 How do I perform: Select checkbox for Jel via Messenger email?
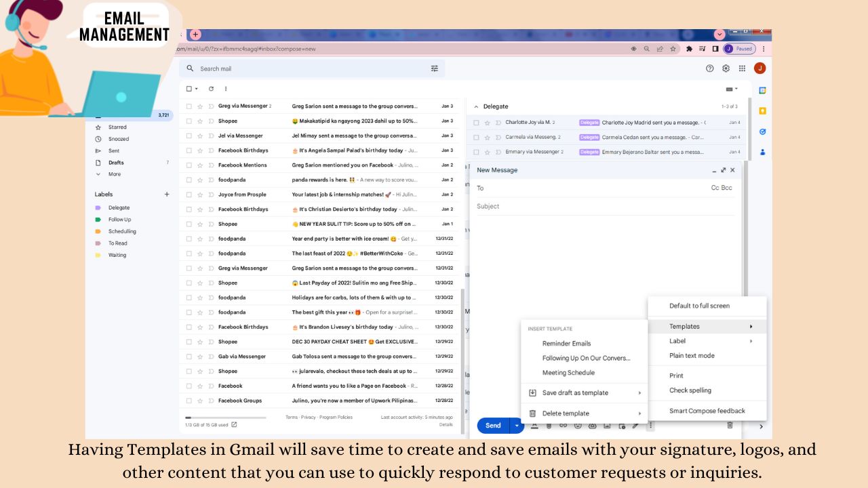[189, 136]
